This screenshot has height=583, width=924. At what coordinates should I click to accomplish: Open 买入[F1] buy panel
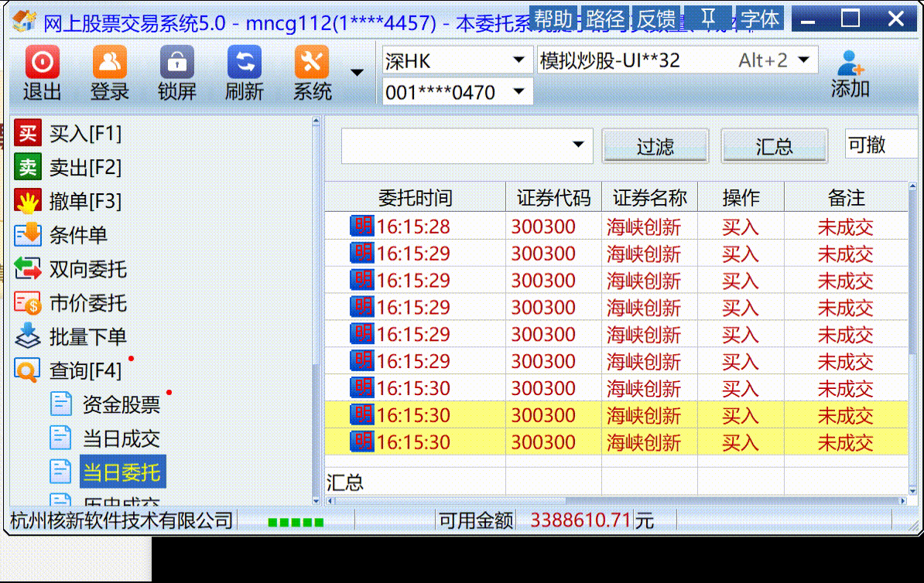coord(68,134)
